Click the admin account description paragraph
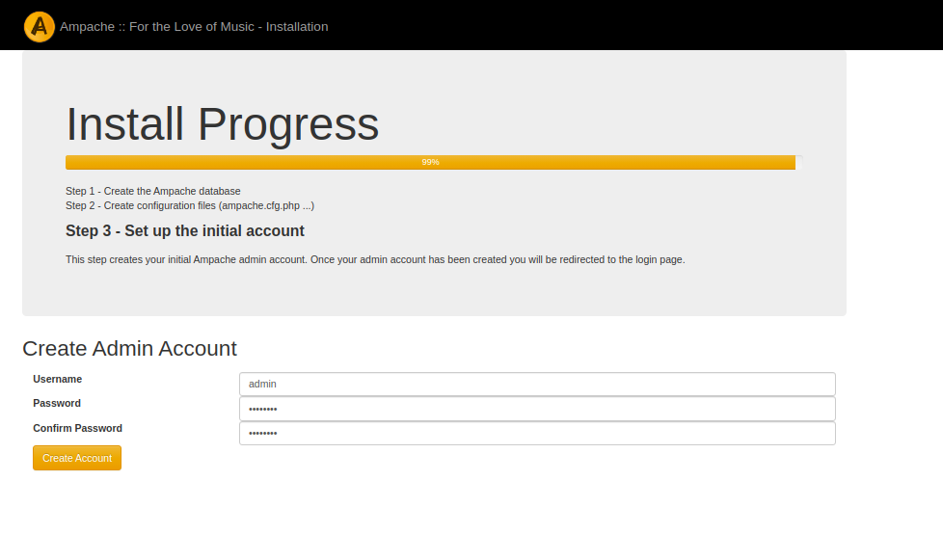Viewport: 943px width, 560px height. click(375, 259)
